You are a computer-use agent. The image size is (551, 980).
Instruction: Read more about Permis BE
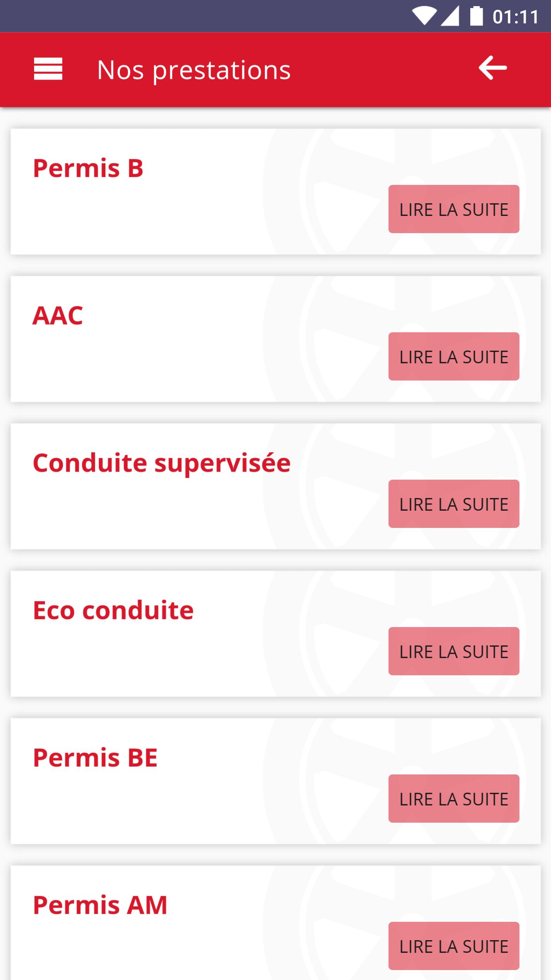pyautogui.click(x=453, y=799)
